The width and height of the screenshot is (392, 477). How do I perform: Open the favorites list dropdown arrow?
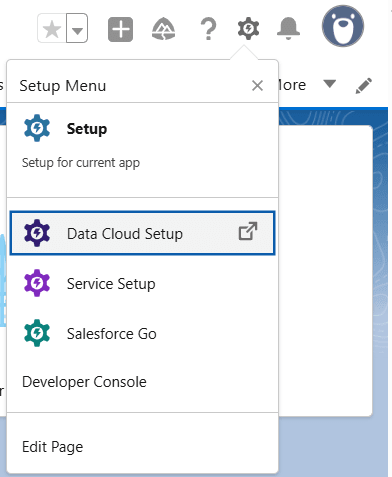77,29
